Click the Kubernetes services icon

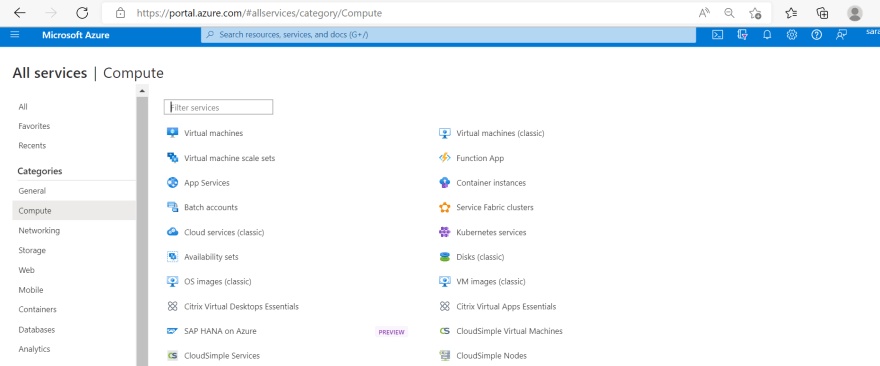[444, 232]
